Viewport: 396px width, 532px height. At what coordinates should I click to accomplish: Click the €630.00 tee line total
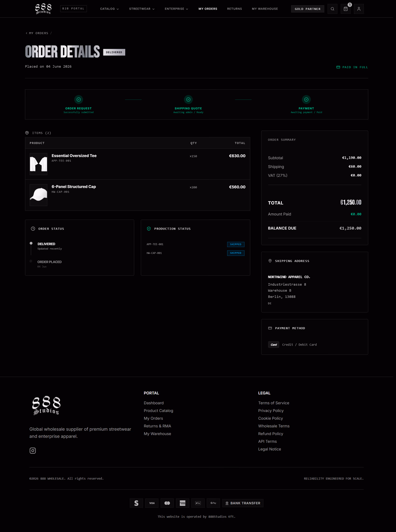[x=237, y=156]
